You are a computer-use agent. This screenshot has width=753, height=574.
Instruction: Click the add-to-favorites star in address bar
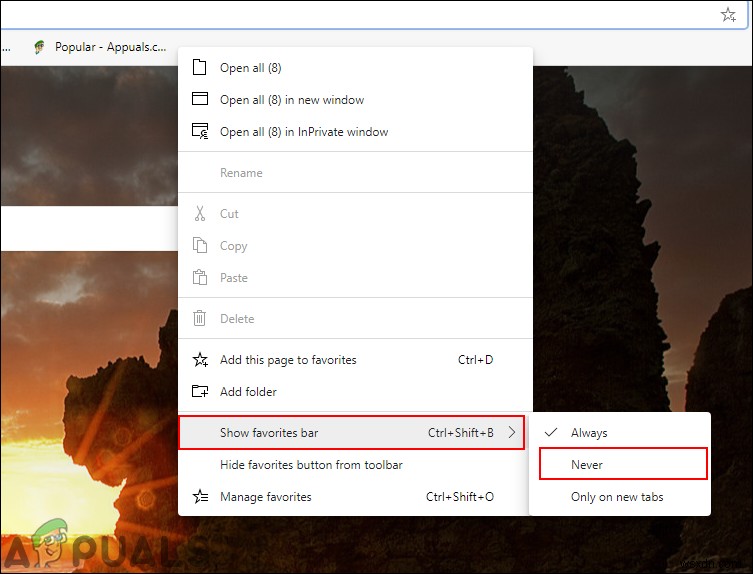(x=728, y=14)
